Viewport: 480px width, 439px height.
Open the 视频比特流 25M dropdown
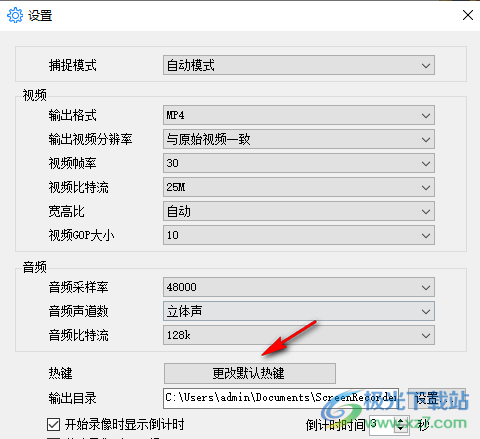299,187
